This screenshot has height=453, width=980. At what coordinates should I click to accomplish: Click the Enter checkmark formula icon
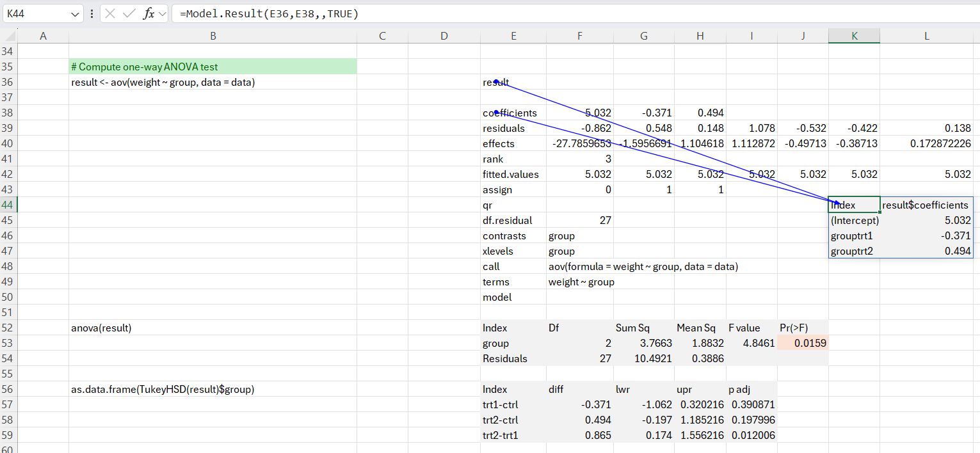click(129, 13)
